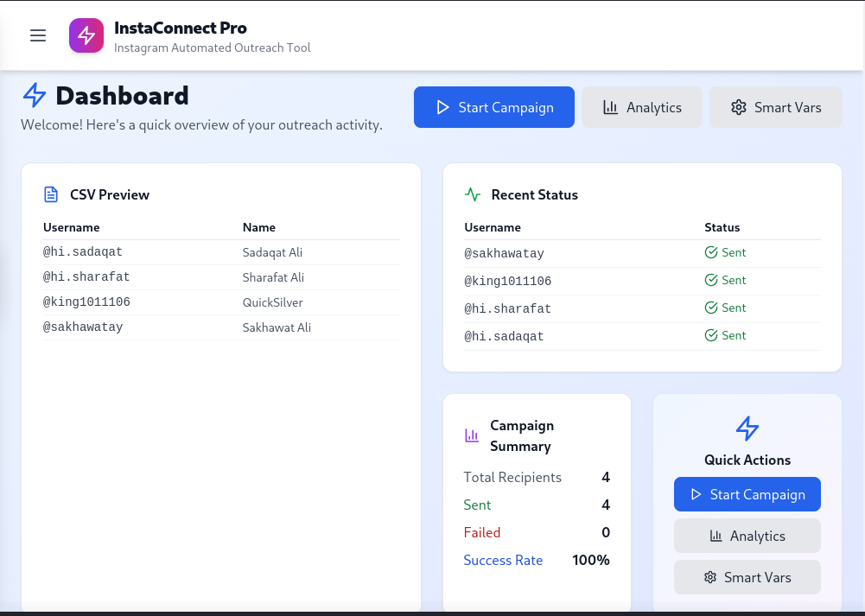The height and width of the screenshot is (616, 865).
Task: Click the Recent Status activity pulse icon
Action: pos(473,194)
